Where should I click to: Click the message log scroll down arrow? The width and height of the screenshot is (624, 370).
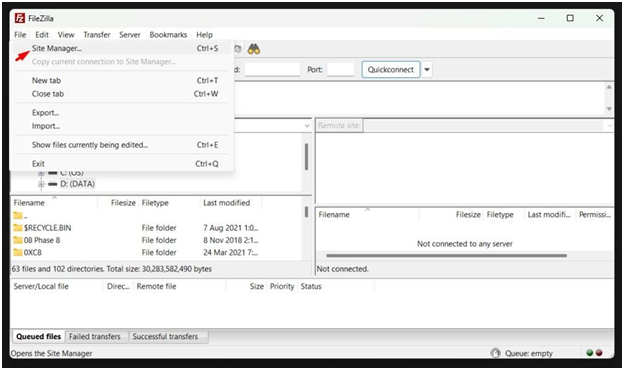click(x=609, y=109)
